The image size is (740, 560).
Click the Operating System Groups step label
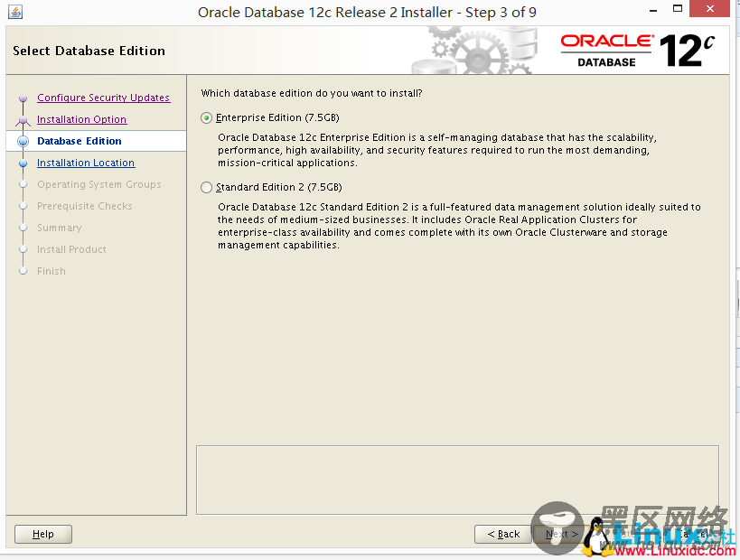(99, 184)
